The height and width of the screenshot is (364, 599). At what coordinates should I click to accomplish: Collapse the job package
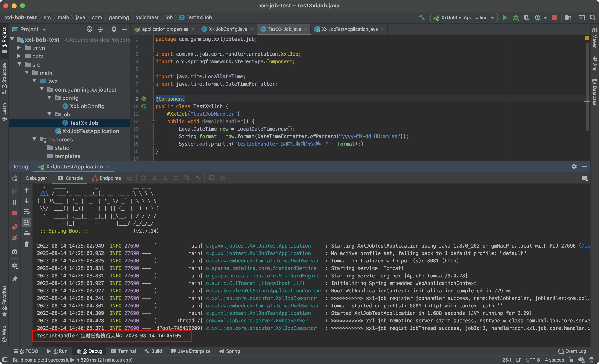pos(49,114)
